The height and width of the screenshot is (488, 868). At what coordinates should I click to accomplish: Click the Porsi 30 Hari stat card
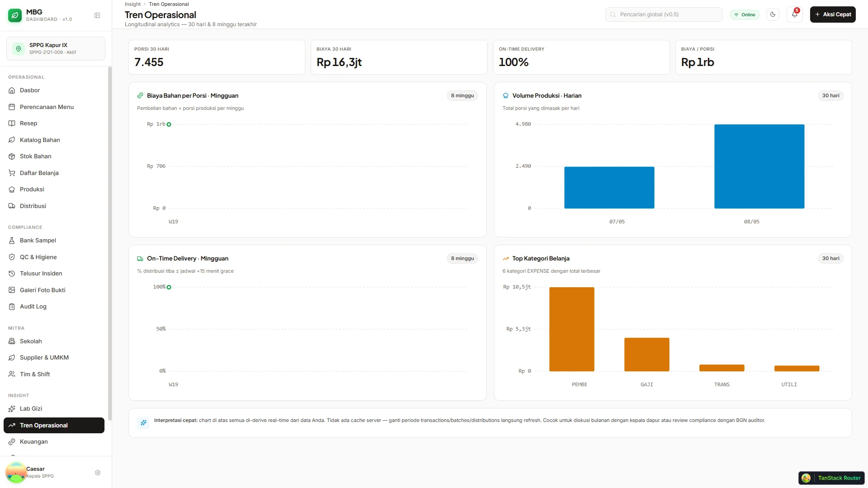coord(217,57)
